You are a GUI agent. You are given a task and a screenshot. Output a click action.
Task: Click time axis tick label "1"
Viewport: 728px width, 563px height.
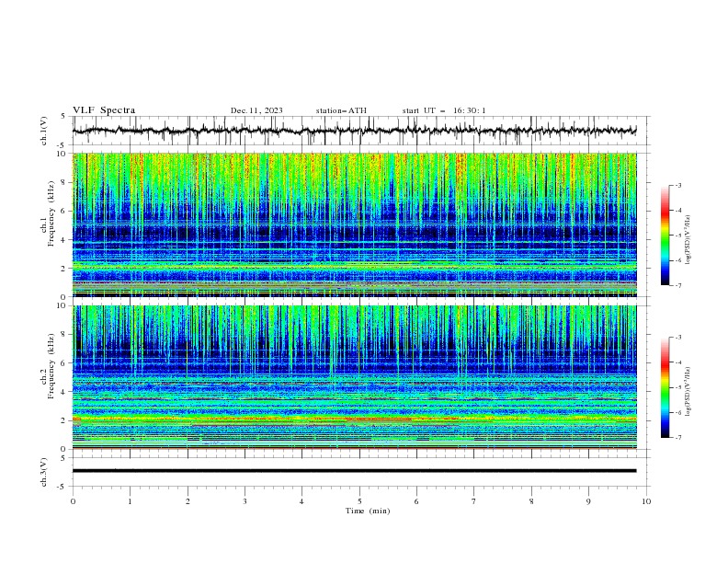[130, 501]
